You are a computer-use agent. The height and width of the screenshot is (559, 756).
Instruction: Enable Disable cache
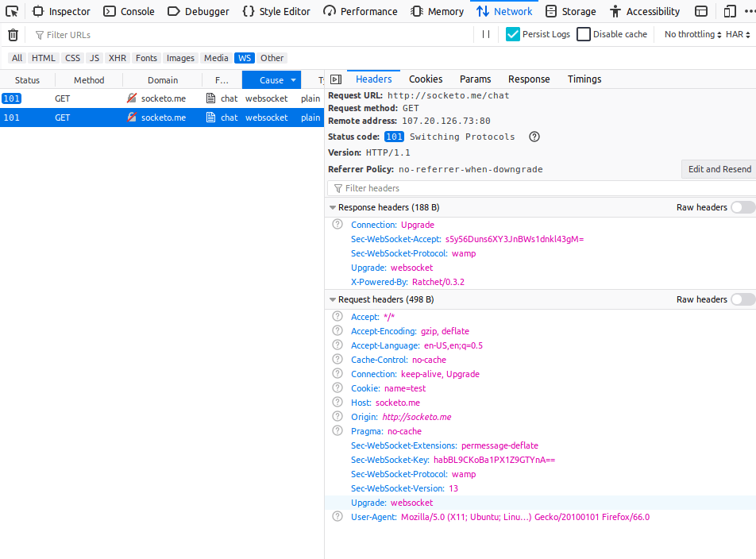pos(584,34)
